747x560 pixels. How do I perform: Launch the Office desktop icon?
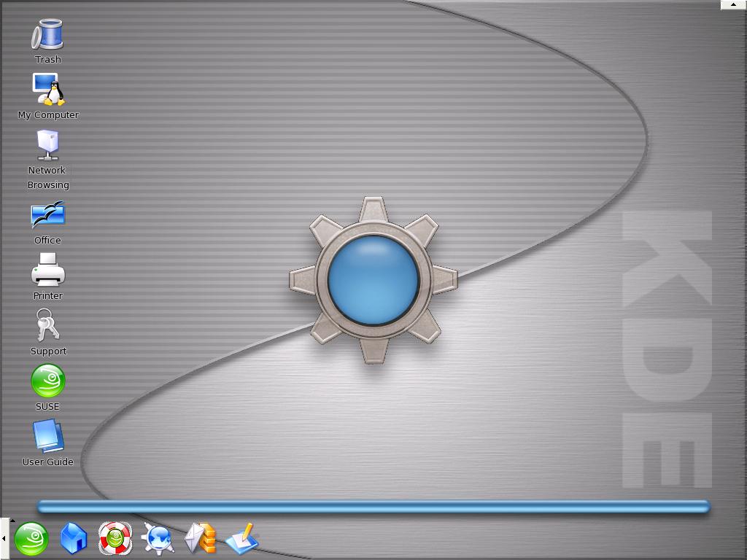click(47, 215)
